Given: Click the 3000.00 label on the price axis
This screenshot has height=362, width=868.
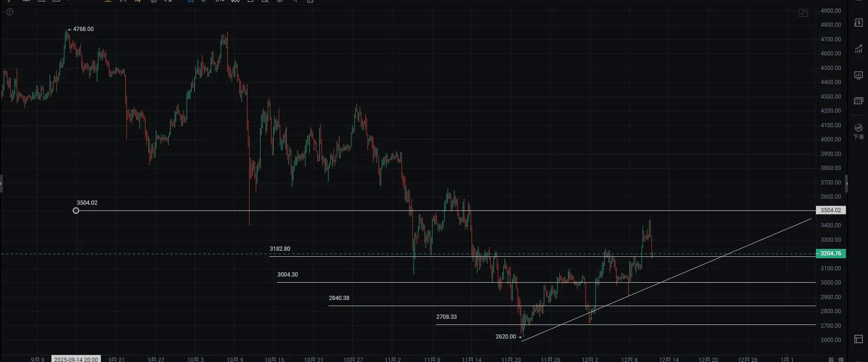Looking at the screenshot, I should pyautogui.click(x=831, y=283).
